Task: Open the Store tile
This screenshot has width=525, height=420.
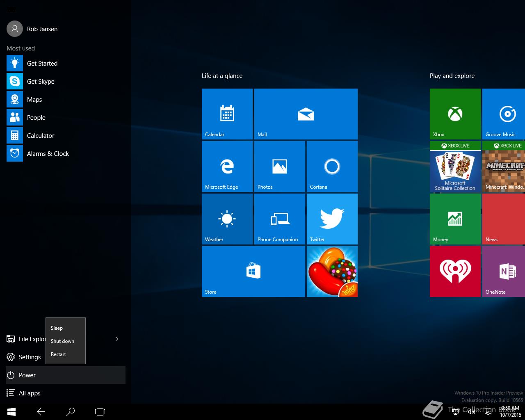Action: [253, 272]
